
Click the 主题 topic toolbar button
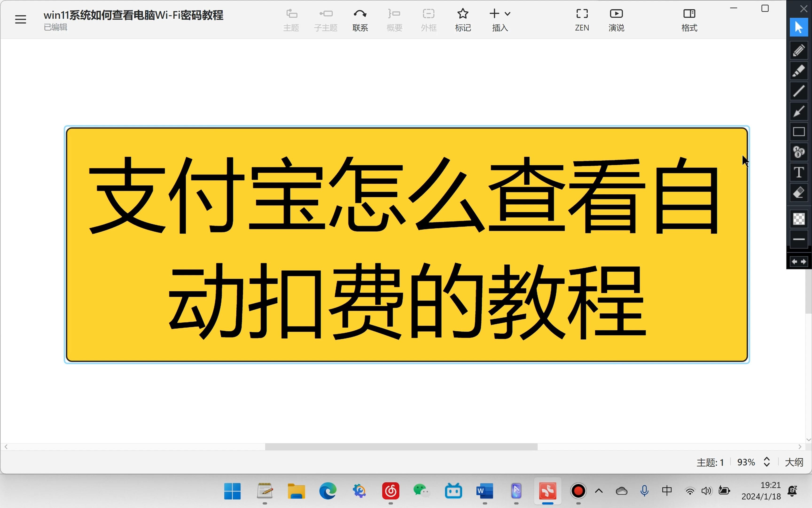point(291,20)
